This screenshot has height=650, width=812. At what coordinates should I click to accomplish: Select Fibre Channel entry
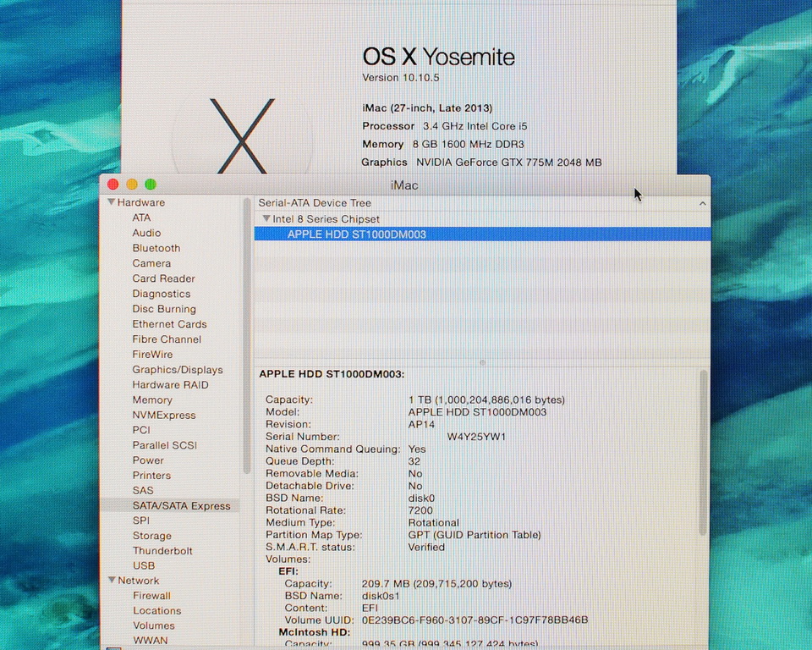coord(167,339)
